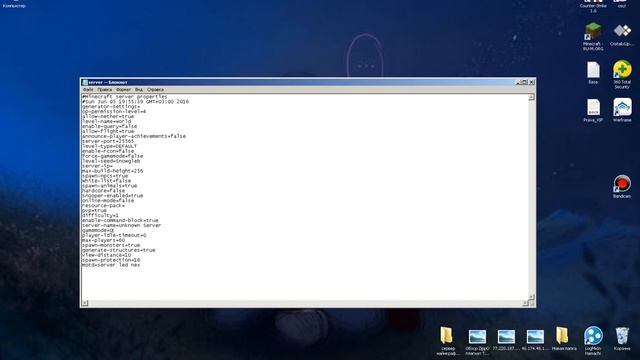
Task: Select the 360 Total Security desktop icon
Action: click(x=622, y=75)
